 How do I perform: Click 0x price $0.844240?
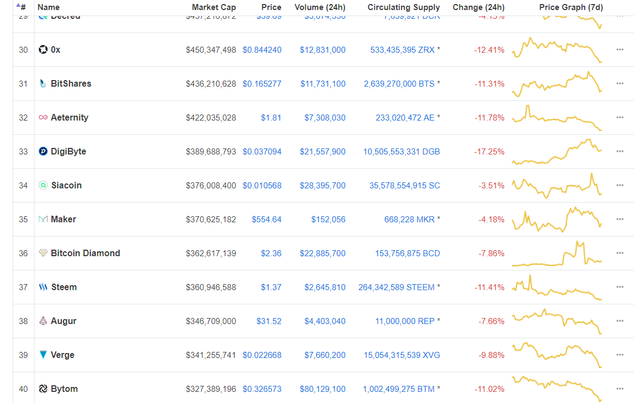pos(262,50)
